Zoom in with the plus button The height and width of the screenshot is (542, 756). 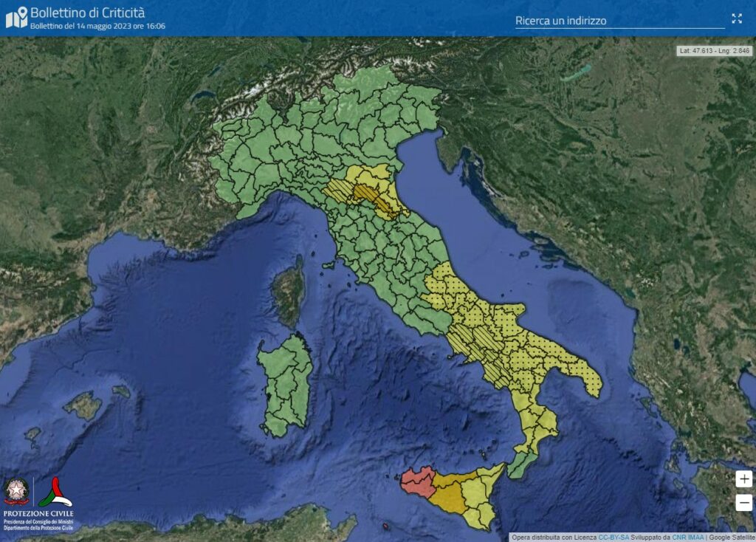744,478
